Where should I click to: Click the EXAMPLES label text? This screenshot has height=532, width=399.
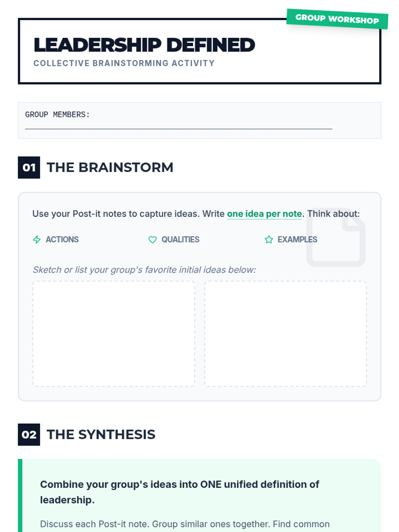297,239
